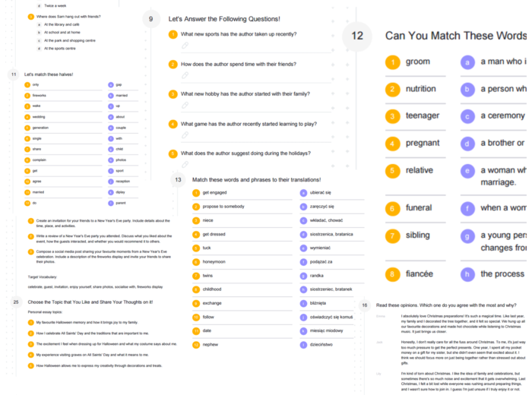Click pencil icon below "What new sports" question

click(x=185, y=46)
